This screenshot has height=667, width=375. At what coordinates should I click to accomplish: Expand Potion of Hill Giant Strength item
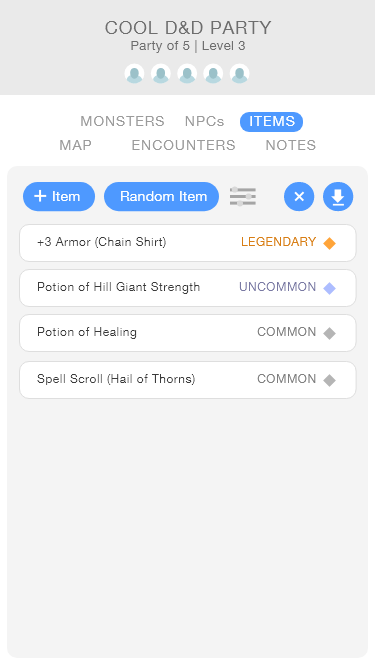[x=188, y=288]
